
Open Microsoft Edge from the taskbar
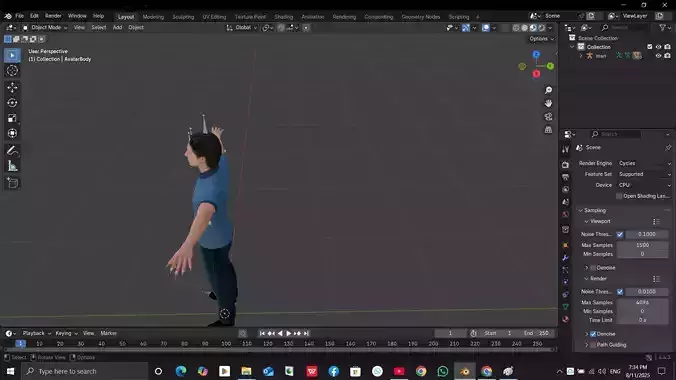pyautogui.click(x=181, y=371)
